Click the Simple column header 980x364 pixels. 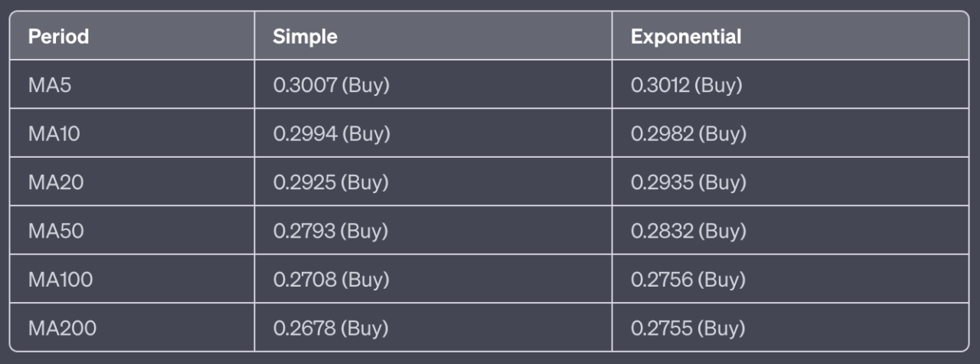(x=305, y=36)
